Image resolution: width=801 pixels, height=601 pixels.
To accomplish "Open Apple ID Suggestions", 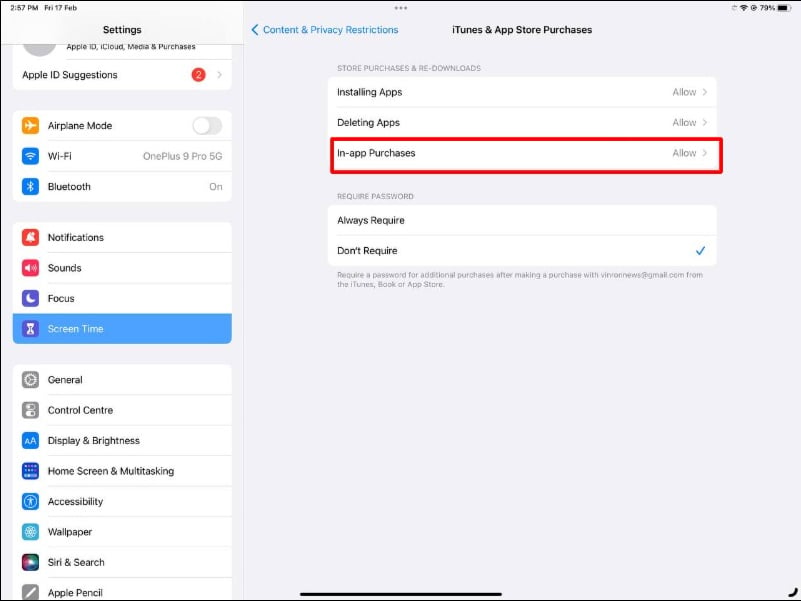I will click(122, 75).
